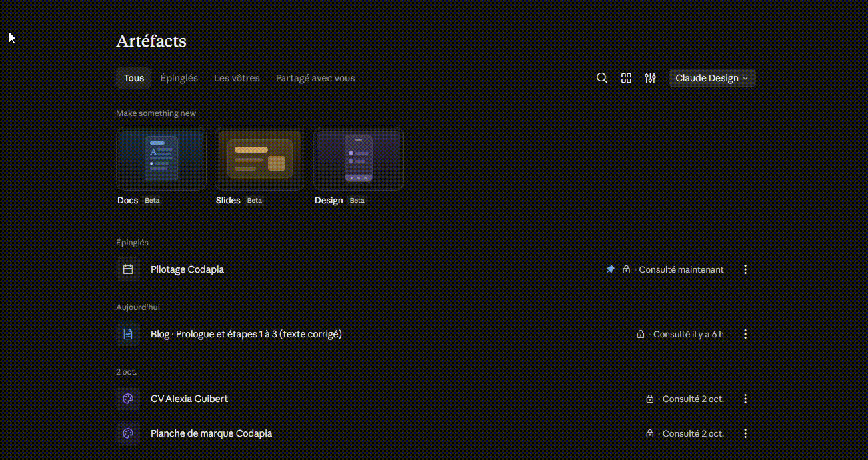Click the "Artéfacts" page heading
868x460 pixels.
coord(151,41)
